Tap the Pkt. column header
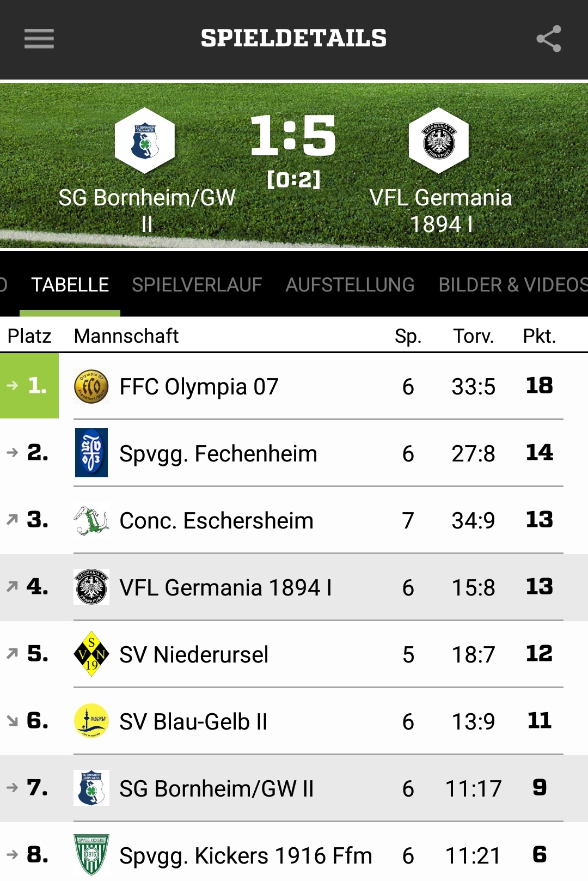The height and width of the screenshot is (881, 588). click(x=540, y=336)
